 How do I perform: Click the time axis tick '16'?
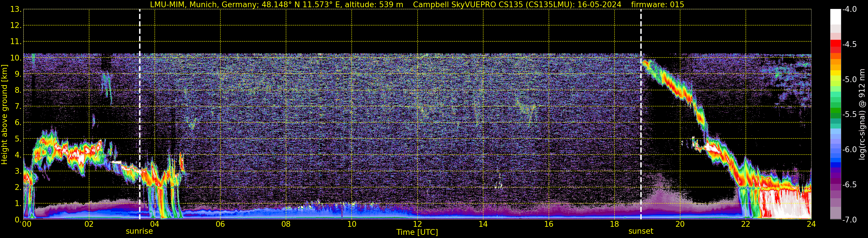548,224
